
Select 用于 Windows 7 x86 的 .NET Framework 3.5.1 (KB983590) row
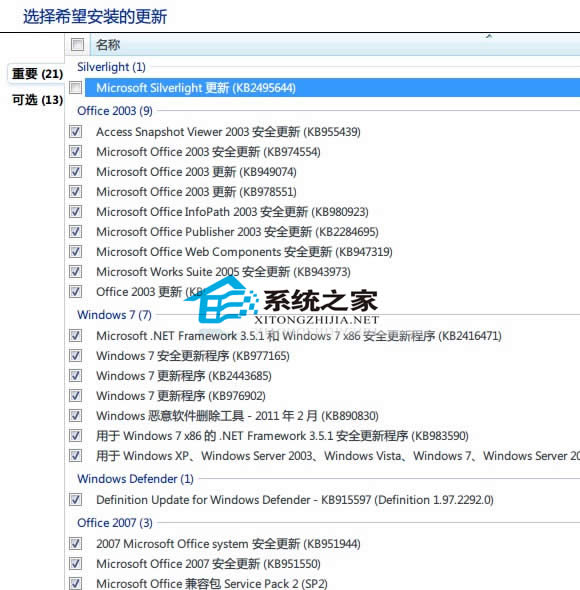tap(282, 435)
